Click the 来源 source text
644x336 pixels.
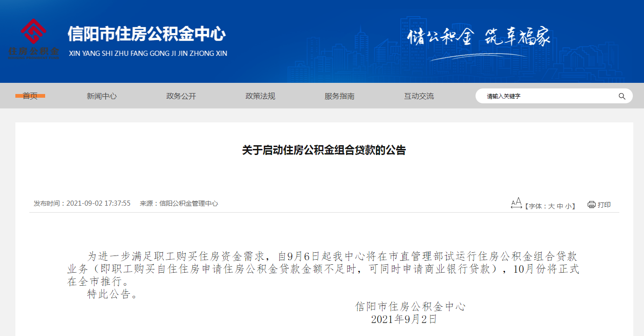coord(179,203)
